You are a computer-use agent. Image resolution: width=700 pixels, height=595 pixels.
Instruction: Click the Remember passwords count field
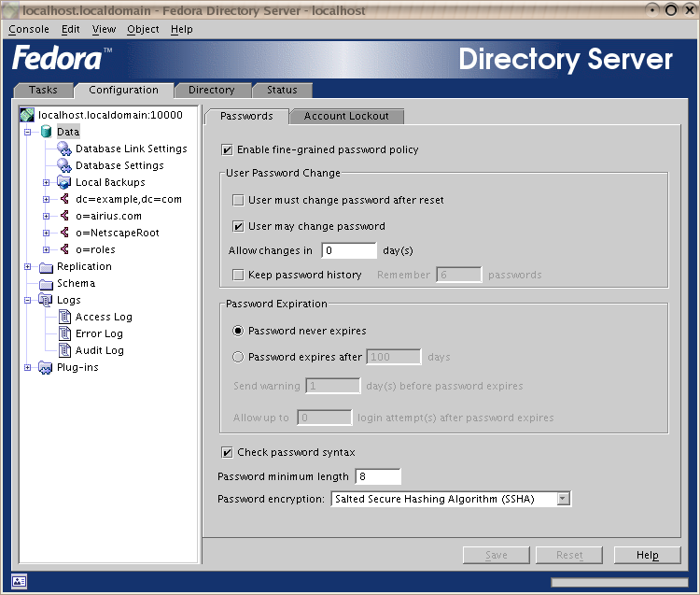click(459, 275)
